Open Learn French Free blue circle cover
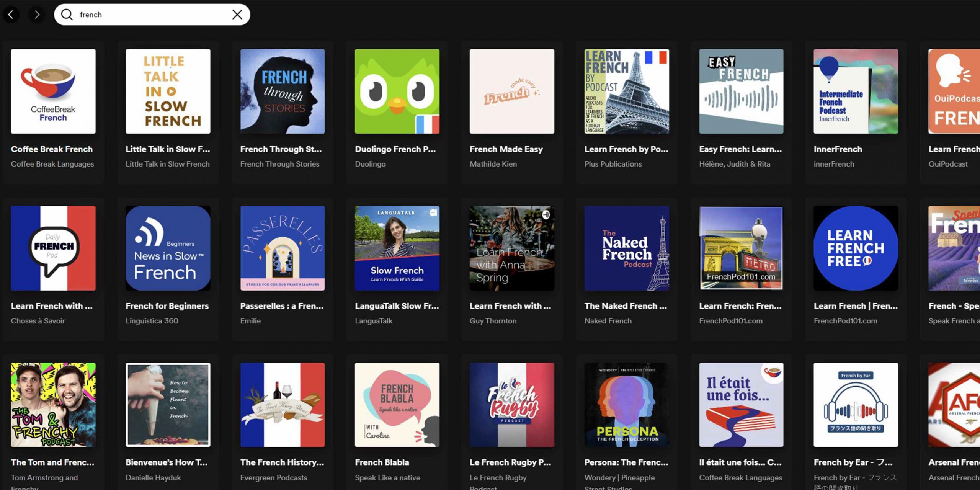The width and height of the screenshot is (980, 490). [856, 248]
